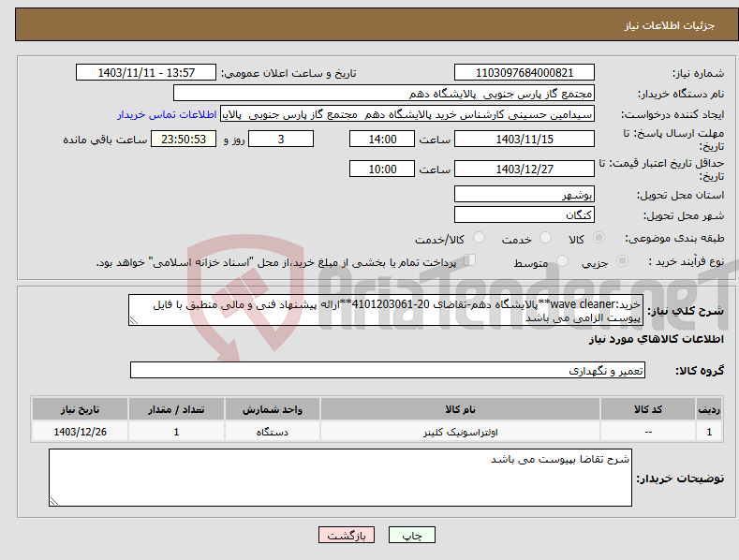Screen dimensions: 739x560
Task: Click the delivery province field بوشهر
Action: pyautogui.click(x=525, y=194)
